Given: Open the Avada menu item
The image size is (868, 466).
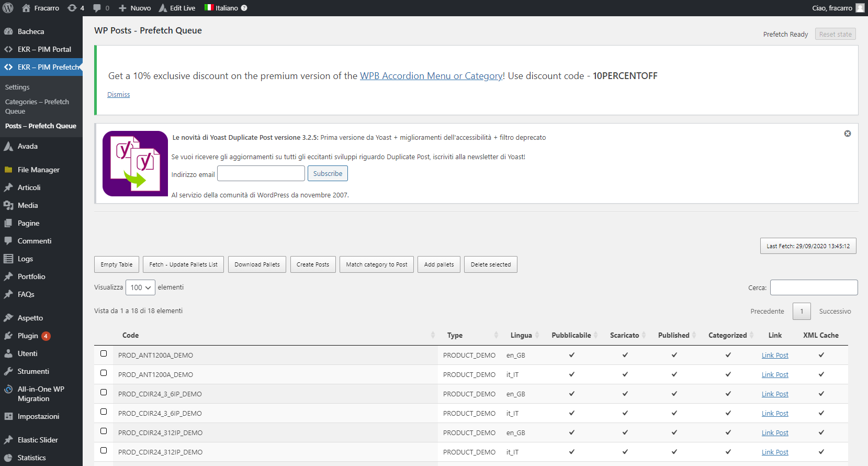Looking at the screenshot, I should click(x=27, y=146).
